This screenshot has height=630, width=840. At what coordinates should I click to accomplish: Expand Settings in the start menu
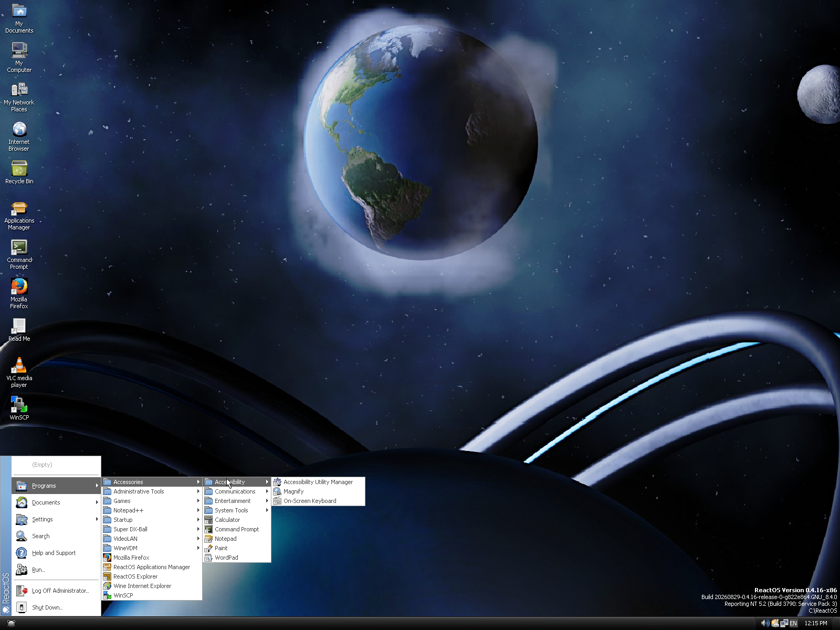pyautogui.click(x=56, y=519)
